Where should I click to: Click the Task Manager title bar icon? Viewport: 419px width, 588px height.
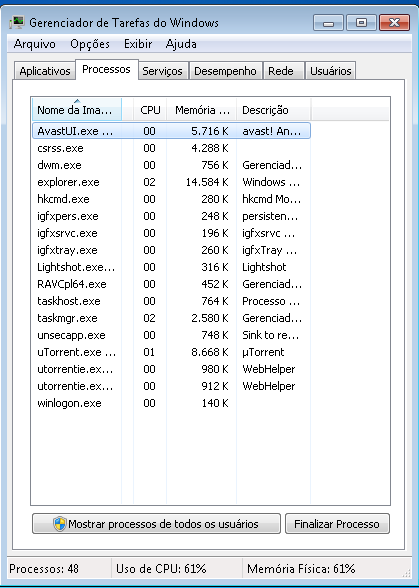pyautogui.click(x=17, y=23)
